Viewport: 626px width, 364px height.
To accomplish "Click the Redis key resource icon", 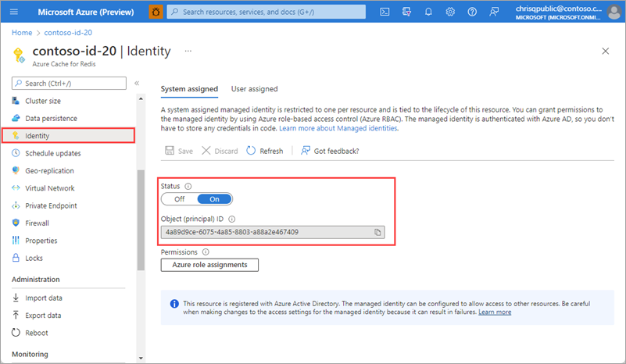I will pos(18,55).
